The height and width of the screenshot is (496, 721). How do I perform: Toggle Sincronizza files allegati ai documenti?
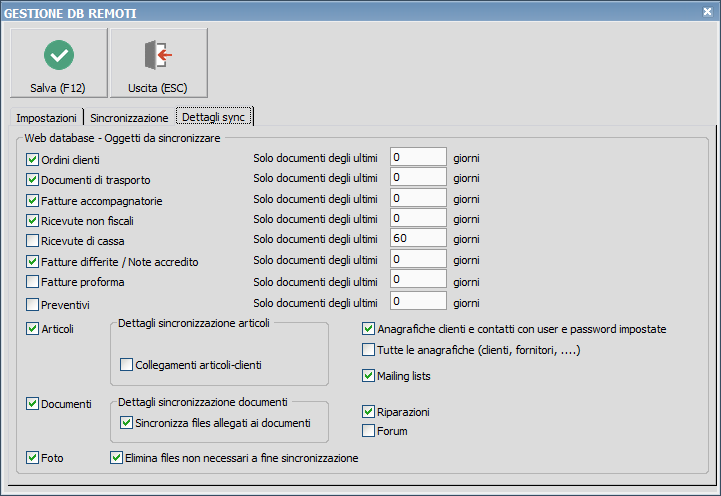[126, 423]
